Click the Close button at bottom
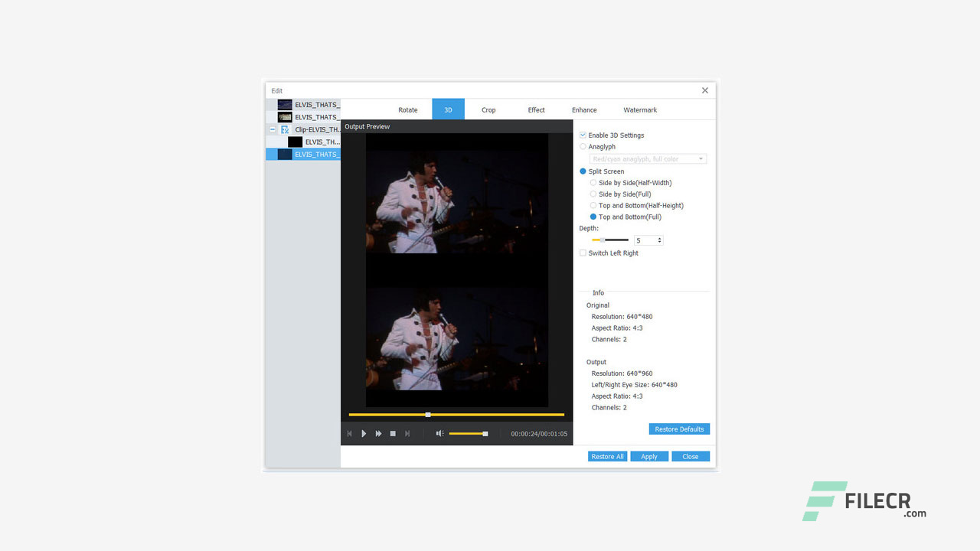Image resolution: width=980 pixels, height=551 pixels. pyautogui.click(x=691, y=457)
